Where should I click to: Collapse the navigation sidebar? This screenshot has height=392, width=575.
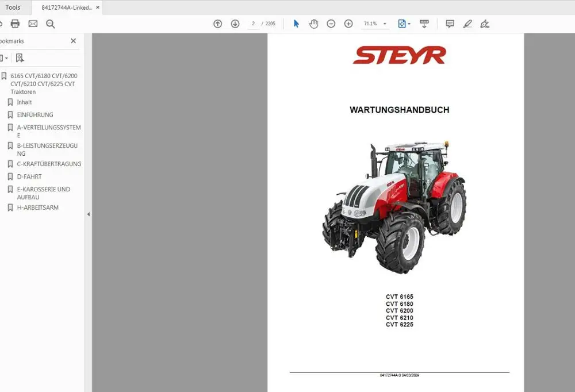(89, 214)
